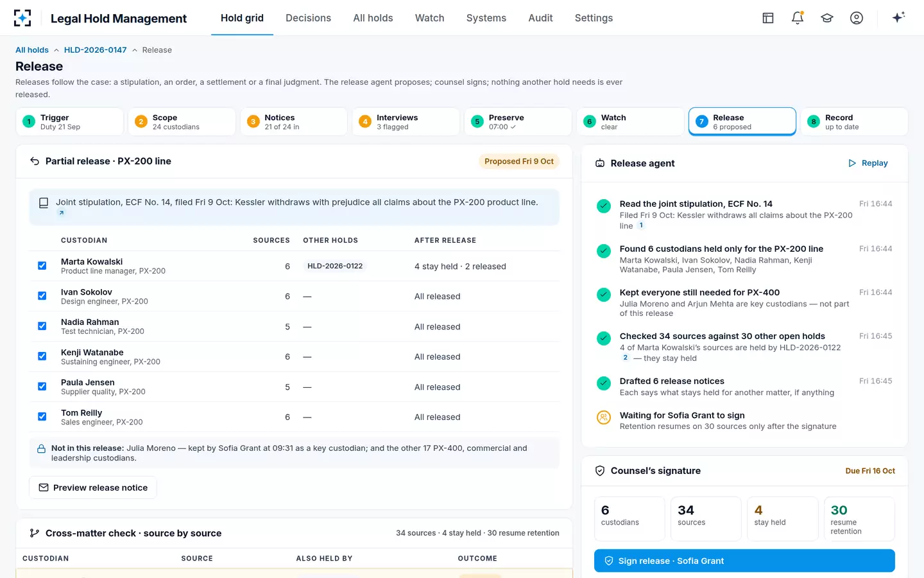Screen dimensions: 924x578
Task: Click the Legal Hold Management logo icon
Action: [x=22, y=18]
